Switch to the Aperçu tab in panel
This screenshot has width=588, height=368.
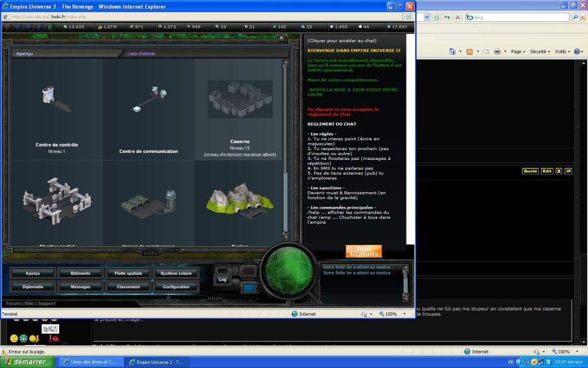pyautogui.click(x=24, y=53)
